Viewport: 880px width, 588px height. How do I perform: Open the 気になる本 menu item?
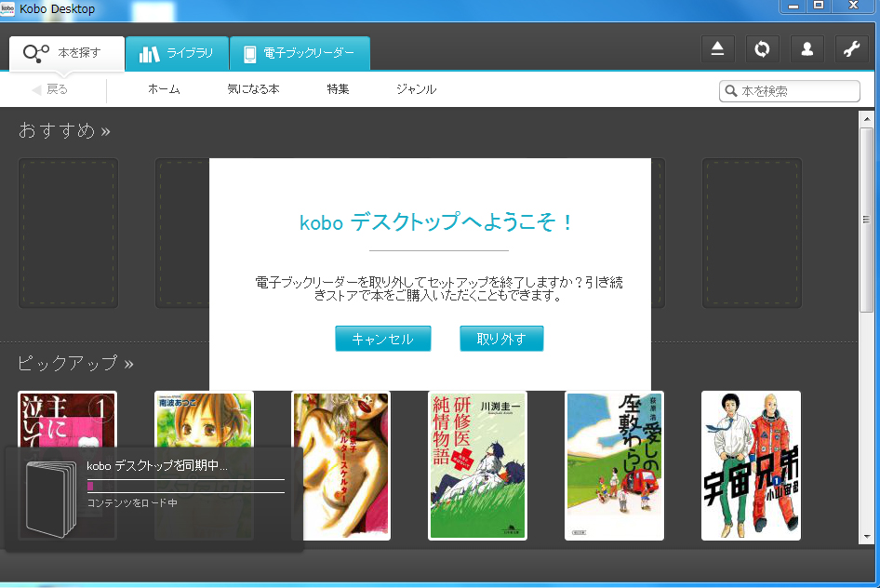[x=253, y=89]
